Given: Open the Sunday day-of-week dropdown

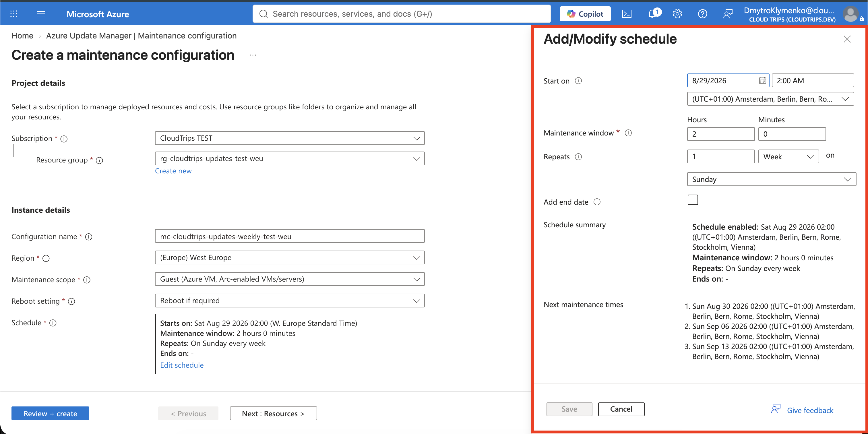Looking at the screenshot, I should 772,179.
